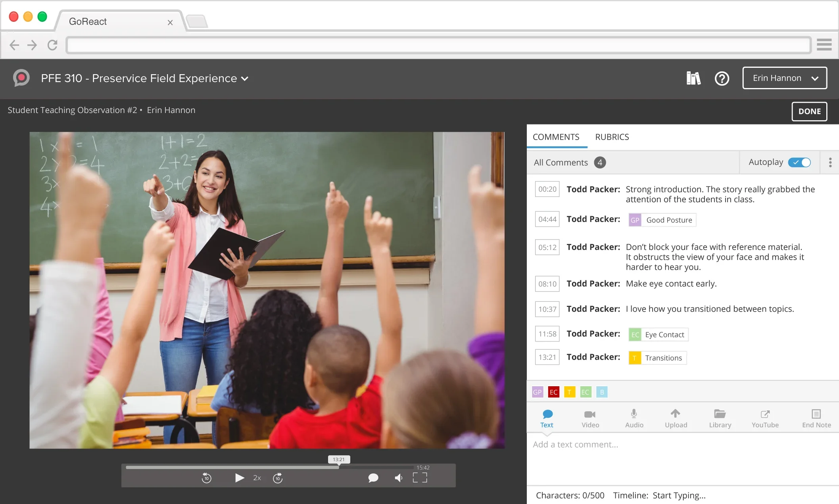Screen dimensions: 839x504
Task: Select the purple GP marker tag
Action: coord(537,392)
